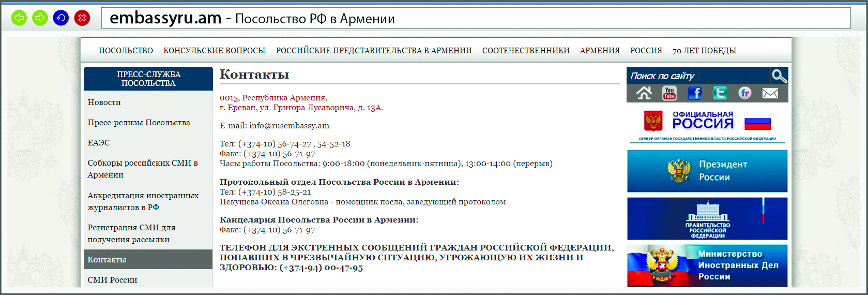This screenshot has width=868, height=295.
Task: Open Аккредитация иностранных журналистов в РФ
Action: point(143,201)
